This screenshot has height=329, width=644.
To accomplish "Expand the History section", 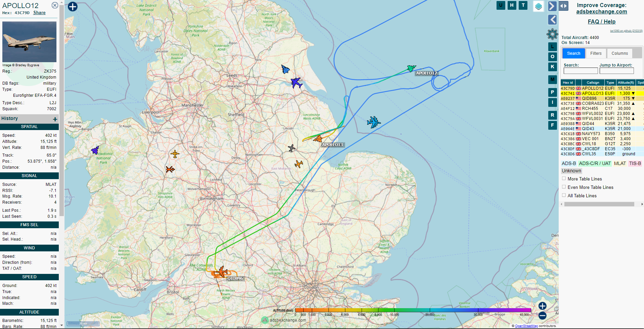I will 55,119.
